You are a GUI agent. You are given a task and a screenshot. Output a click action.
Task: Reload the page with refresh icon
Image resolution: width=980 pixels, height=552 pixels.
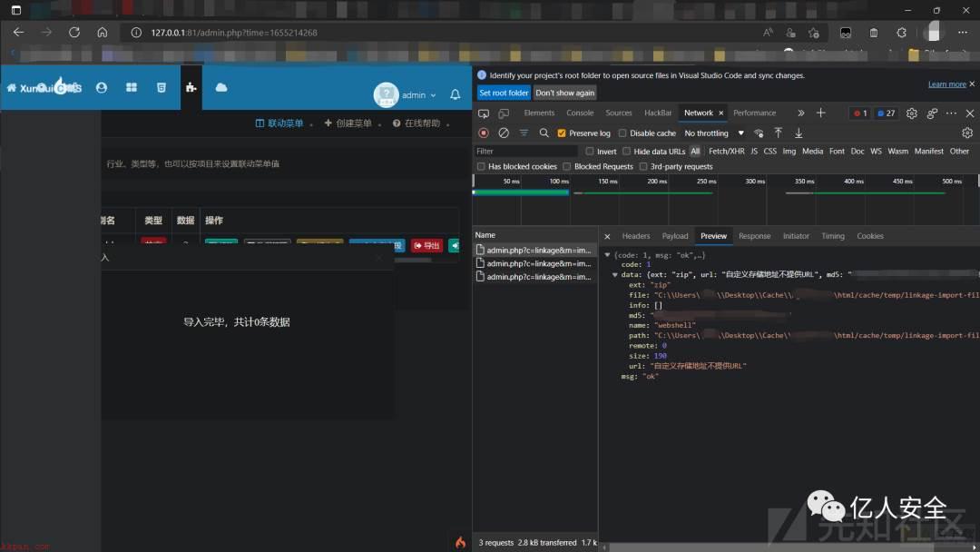coord(74,32)
